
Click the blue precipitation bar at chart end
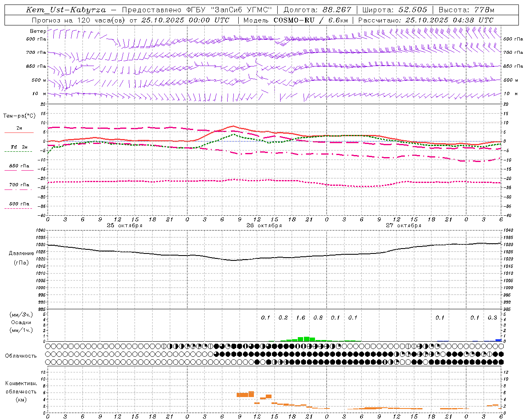498,340
